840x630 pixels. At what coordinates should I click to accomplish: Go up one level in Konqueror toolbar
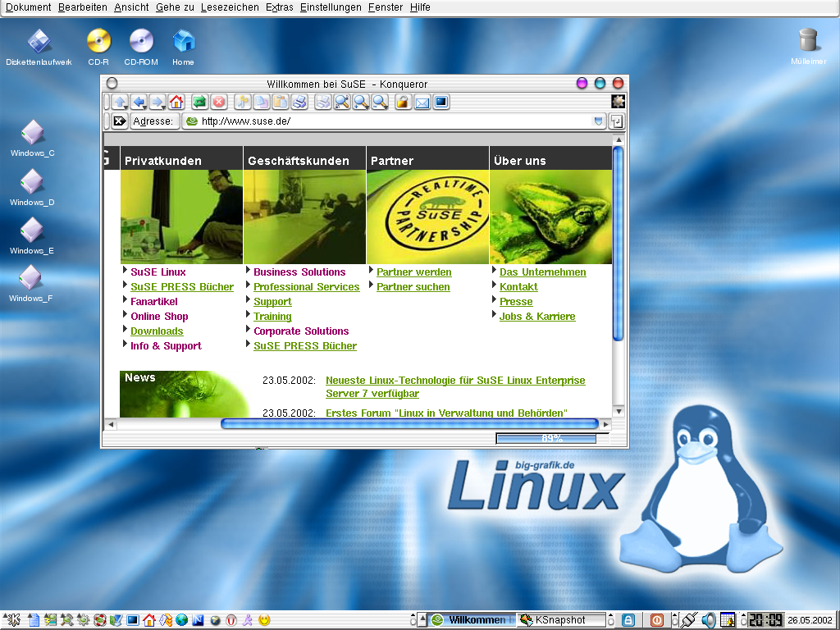120,102
